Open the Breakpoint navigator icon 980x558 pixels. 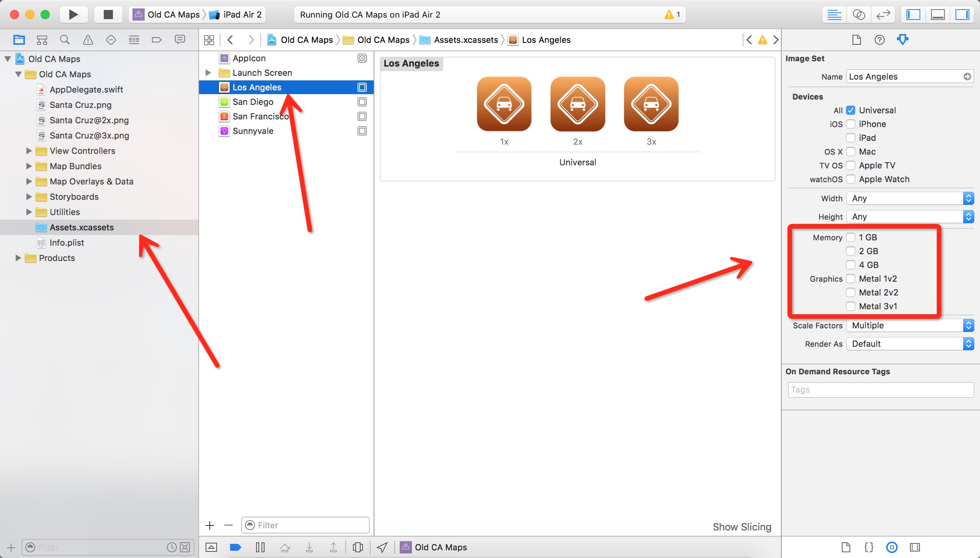156,39
